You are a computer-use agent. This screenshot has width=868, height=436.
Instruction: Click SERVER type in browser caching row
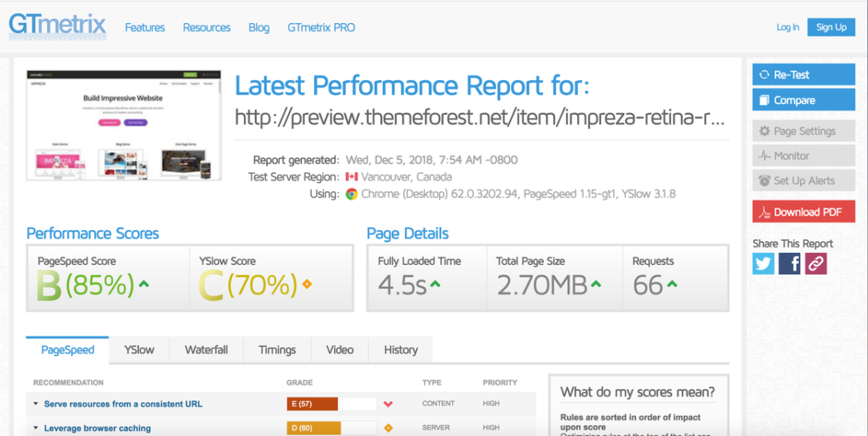pyautogui.click(x=436, y=428)
